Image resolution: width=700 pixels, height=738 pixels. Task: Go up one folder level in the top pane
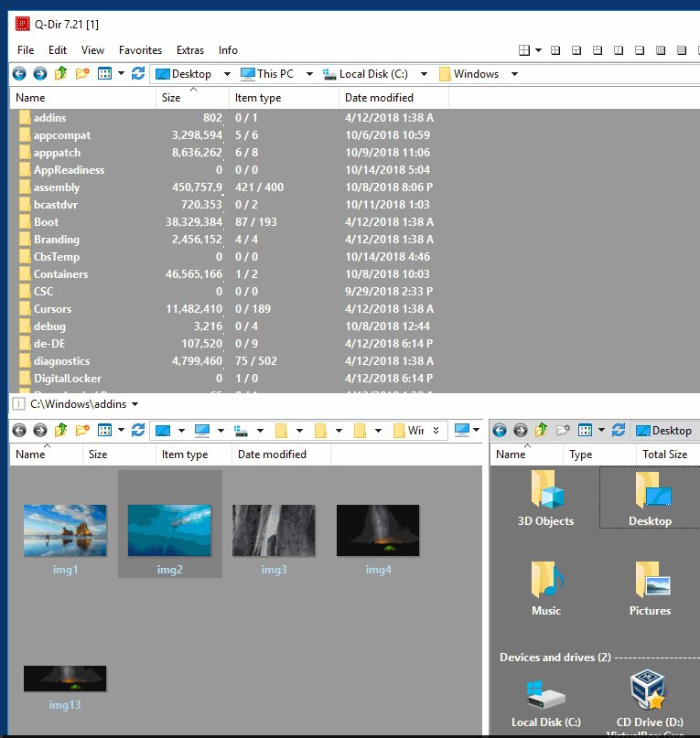click(61, 74)
